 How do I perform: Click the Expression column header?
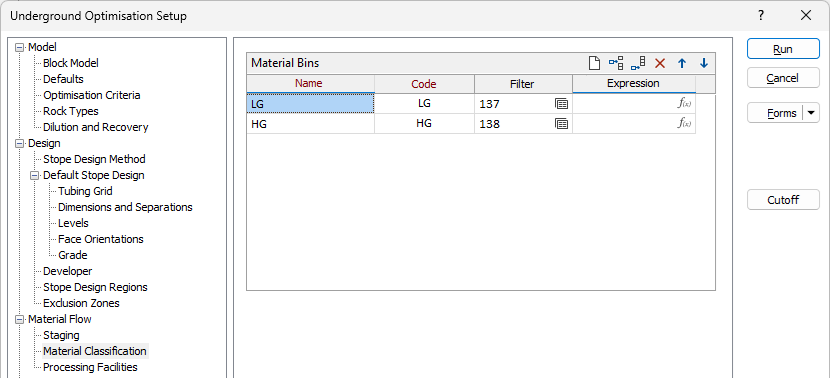coord(634,84)
